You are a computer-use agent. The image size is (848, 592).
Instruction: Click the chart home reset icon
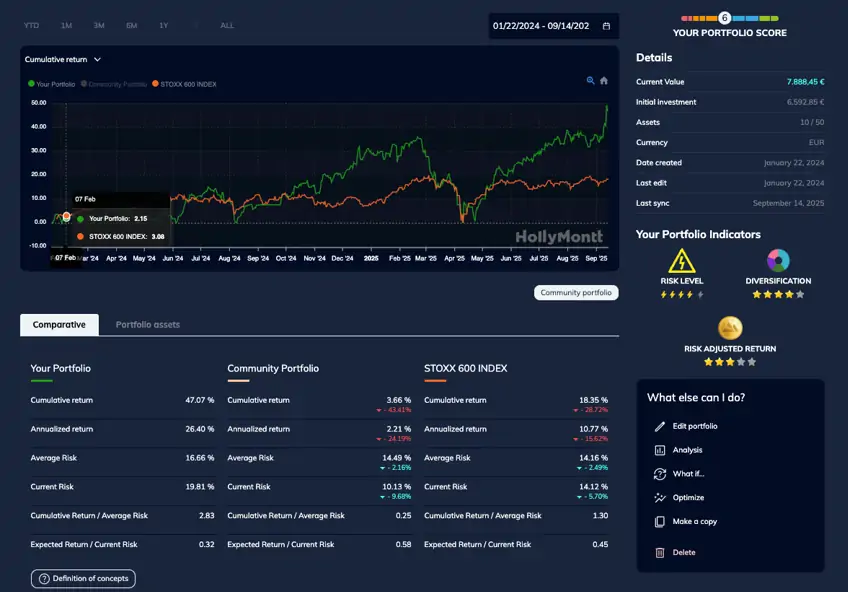(604, 81)
